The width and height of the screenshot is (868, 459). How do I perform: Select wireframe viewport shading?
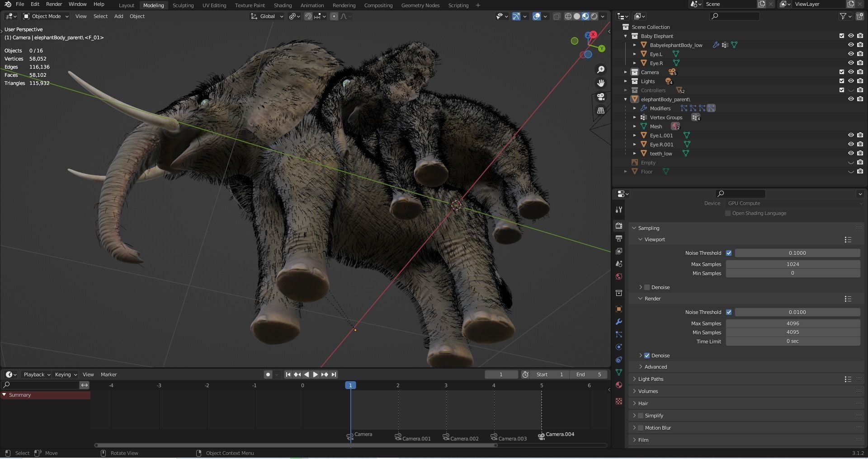click(x=568, y=16)
